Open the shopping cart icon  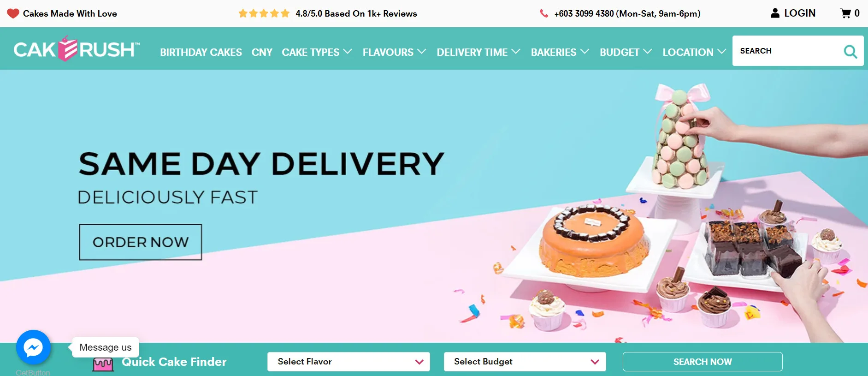point(845,13)
